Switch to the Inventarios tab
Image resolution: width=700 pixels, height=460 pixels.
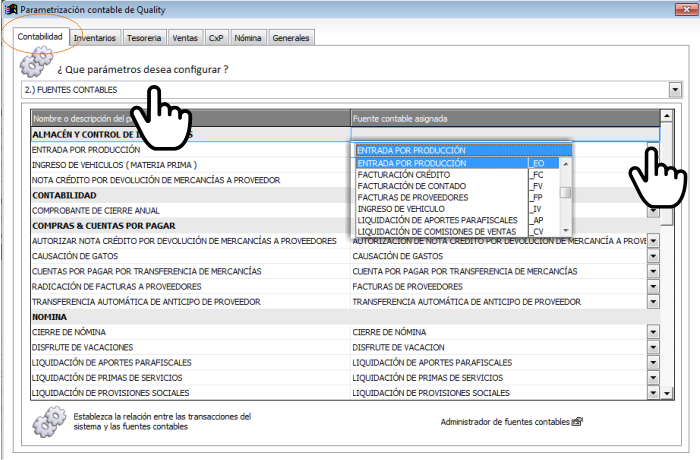coord(95,38)
